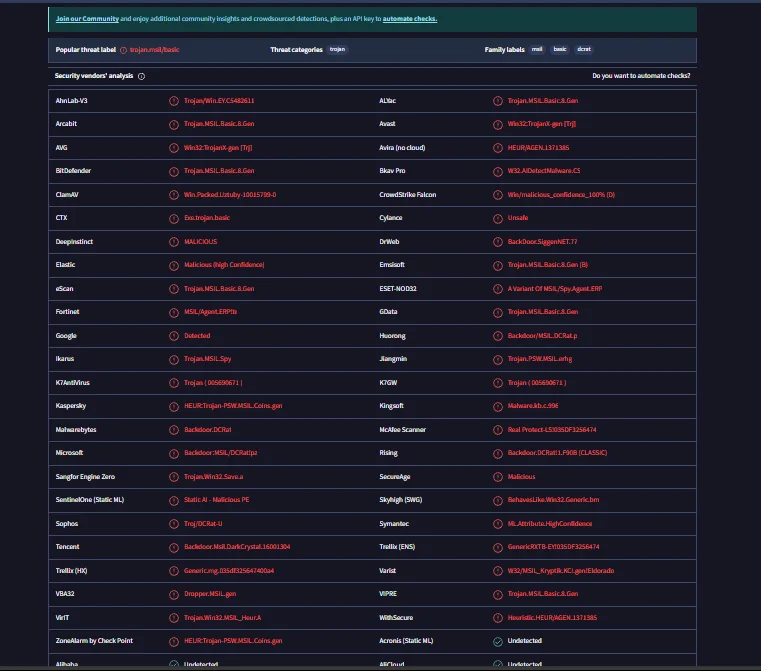This screenshot has height=671, width=761.
Task: Click the alert icon for DrWeb
Action: [x=497, y=242]
